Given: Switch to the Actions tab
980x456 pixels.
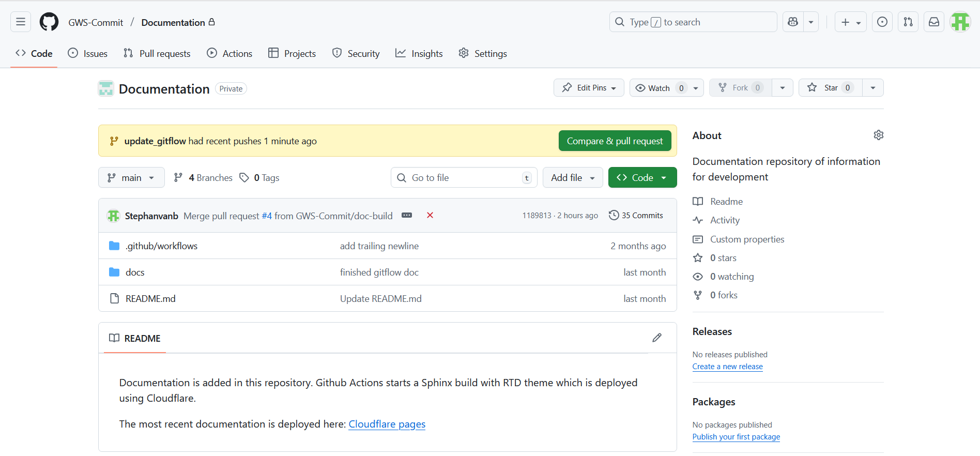Looking at the screenshot, I should click(x=229, y=53).
